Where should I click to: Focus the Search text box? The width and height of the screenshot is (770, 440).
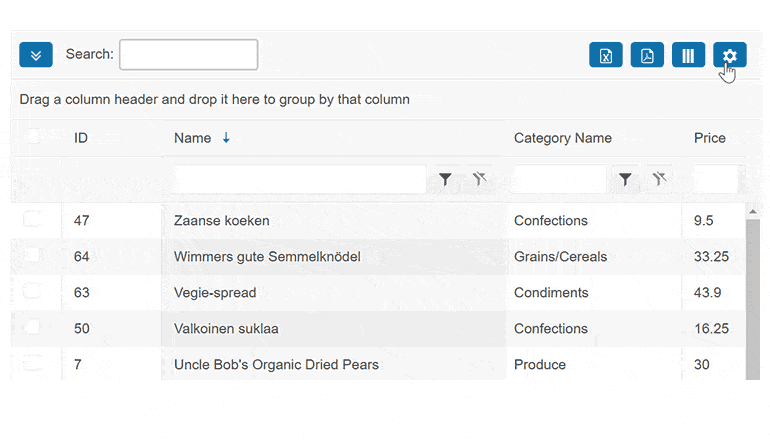click(188, 55)
